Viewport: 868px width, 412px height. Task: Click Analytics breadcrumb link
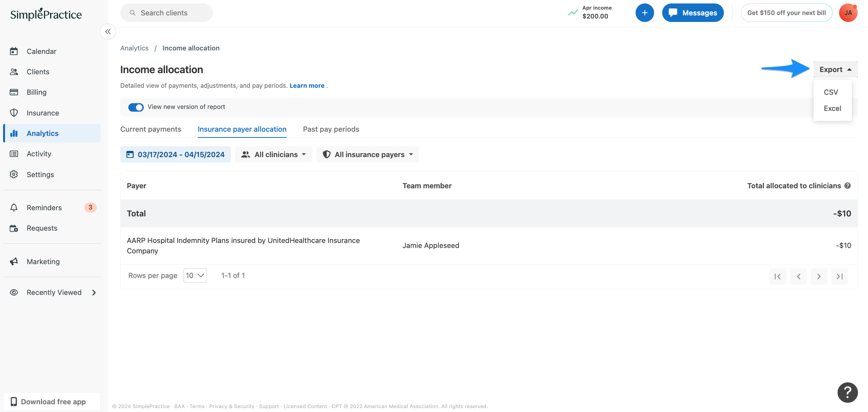(134, 48)
